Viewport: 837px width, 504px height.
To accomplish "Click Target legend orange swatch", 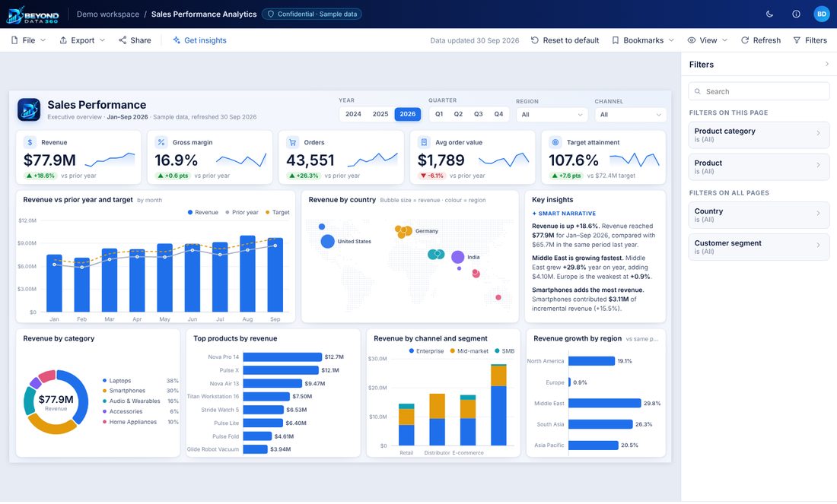I will [267, 212].
